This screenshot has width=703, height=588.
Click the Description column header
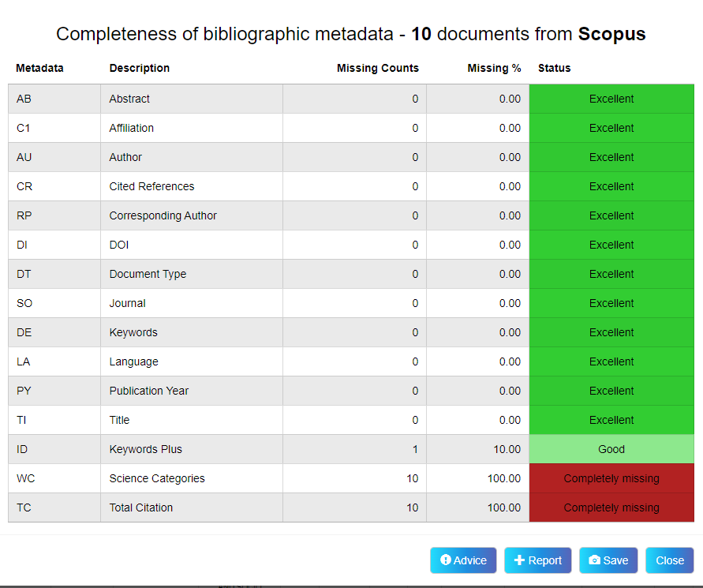pos(140,68)
